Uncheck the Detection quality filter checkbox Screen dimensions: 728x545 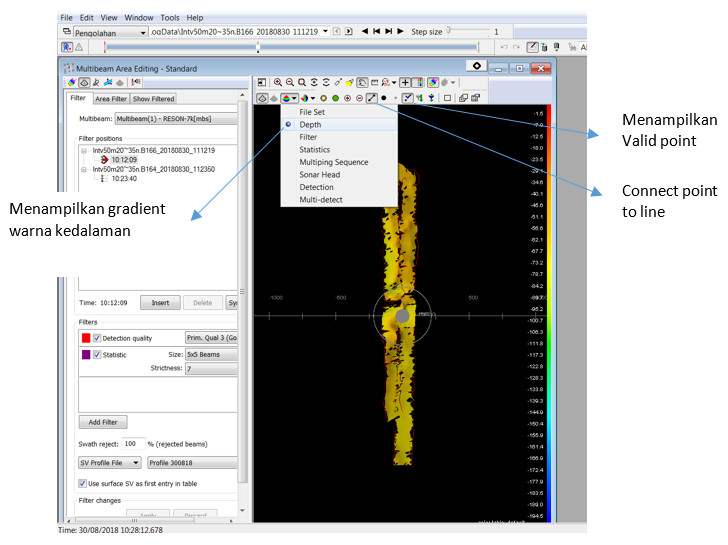tap(97, 338)
